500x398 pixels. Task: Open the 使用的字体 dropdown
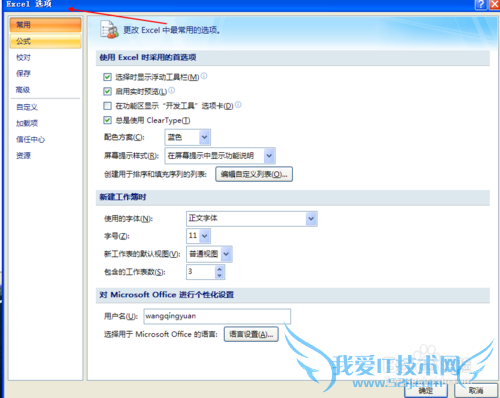tap(252, 219)
